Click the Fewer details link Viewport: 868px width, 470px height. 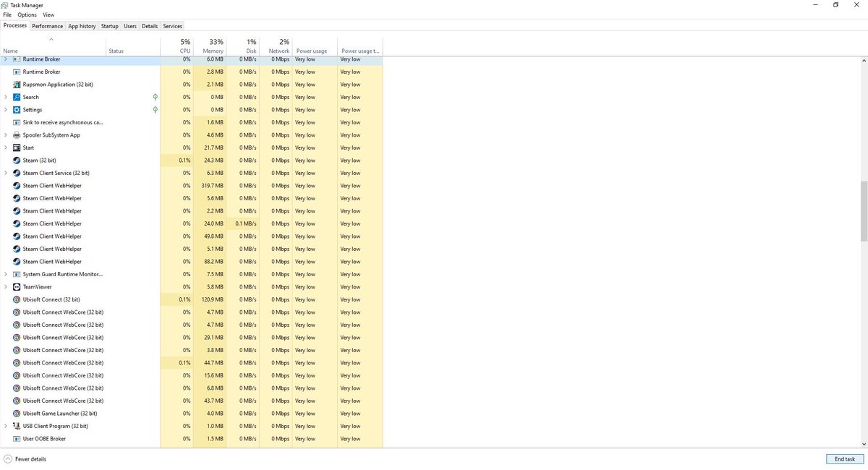tap(30, 459)
